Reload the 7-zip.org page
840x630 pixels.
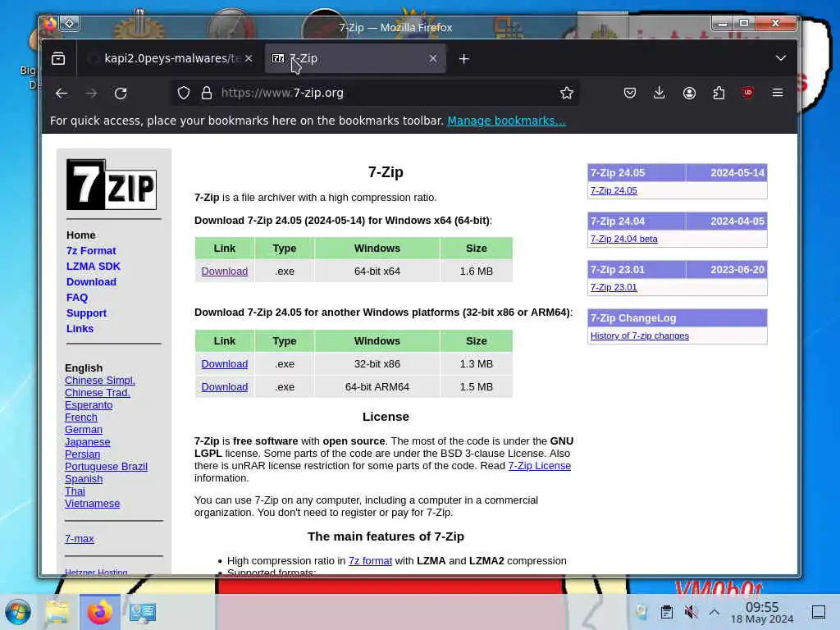click(121, 94)
